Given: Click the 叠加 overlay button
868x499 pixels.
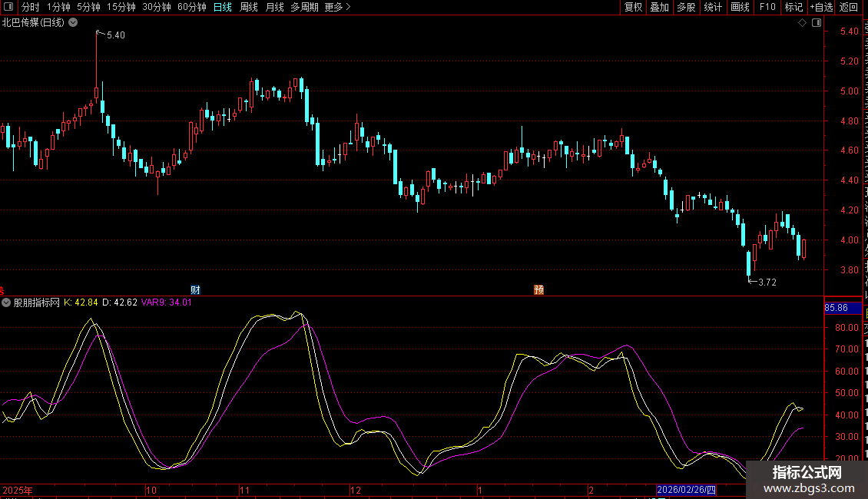Looking at the screenshot, I should tap(659, 7).
